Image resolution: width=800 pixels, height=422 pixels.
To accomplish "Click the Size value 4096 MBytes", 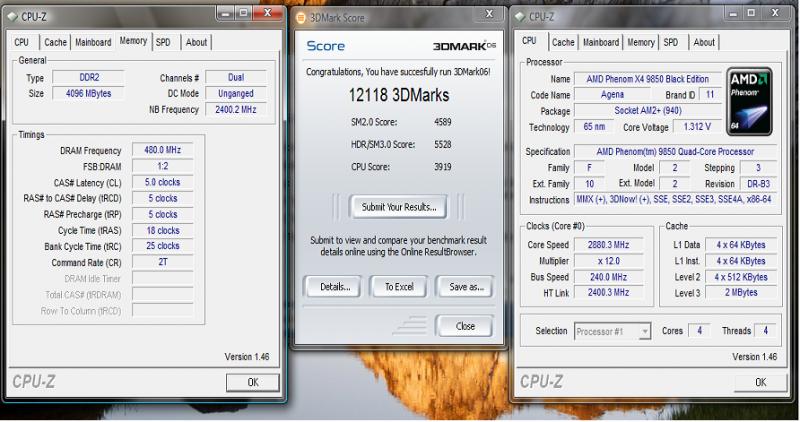I will (x=89, y=93).
